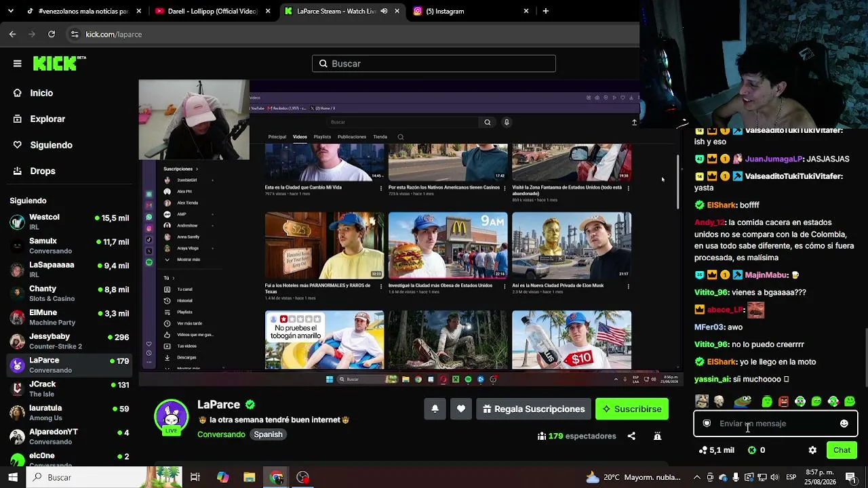Open JuanJumagaLP's profile from chat
The height and width of the screenshot is (488, 868).
[x=774, y=159]
